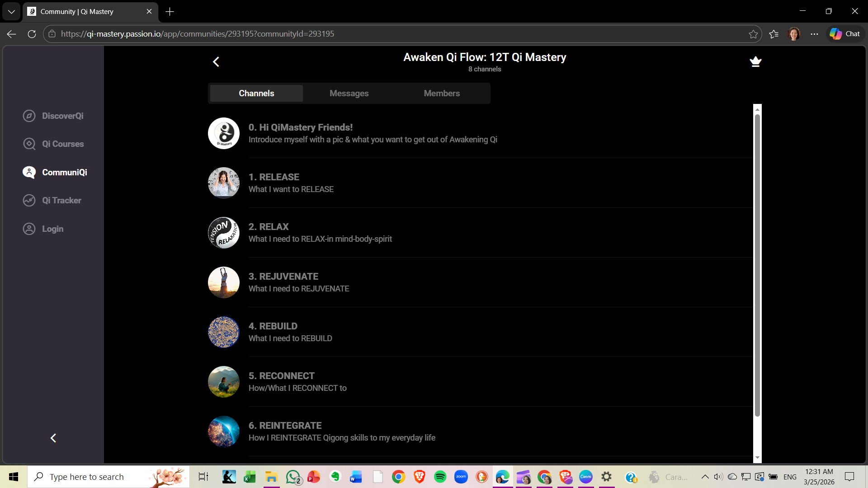Switch to the Members tab
This screenshot has width=868, height=488.
442,93
